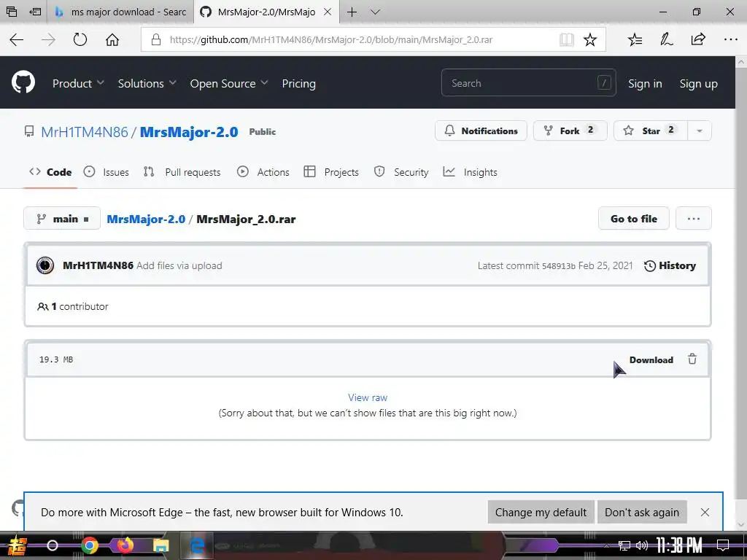This screenshot has width=747, height=560.
Task: Click the Pricing link
Action: (x=298, y=83)
